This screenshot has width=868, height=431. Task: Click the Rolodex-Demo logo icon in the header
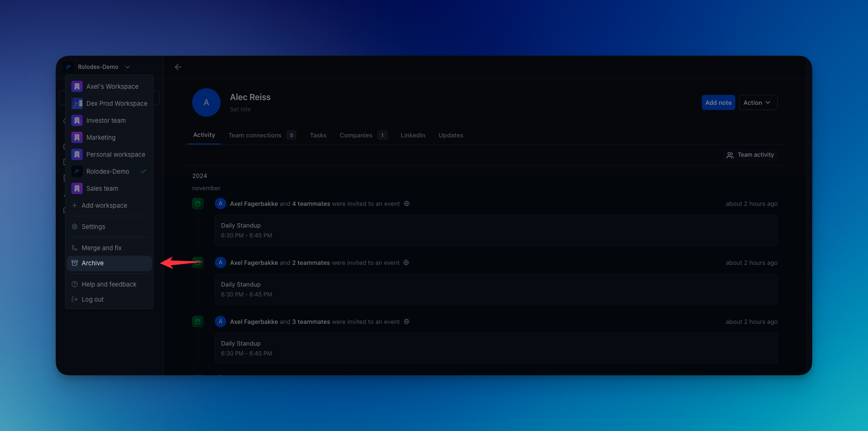68,67
